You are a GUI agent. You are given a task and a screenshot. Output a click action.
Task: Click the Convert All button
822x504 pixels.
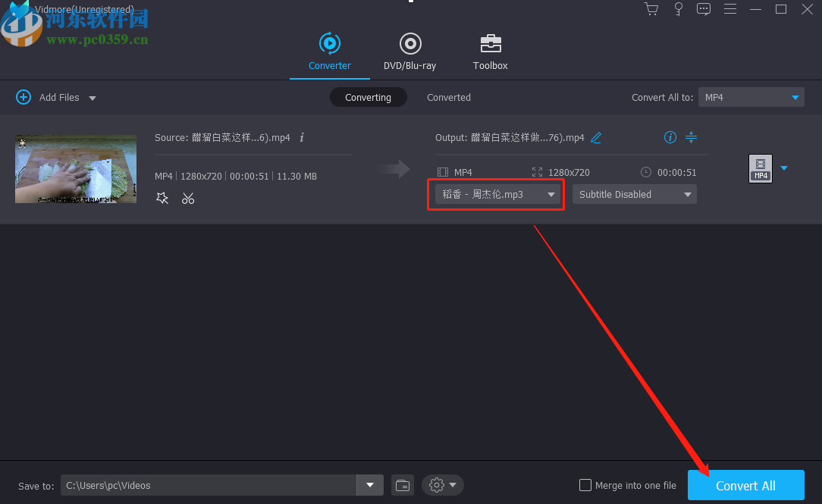(x=745, y=485)
